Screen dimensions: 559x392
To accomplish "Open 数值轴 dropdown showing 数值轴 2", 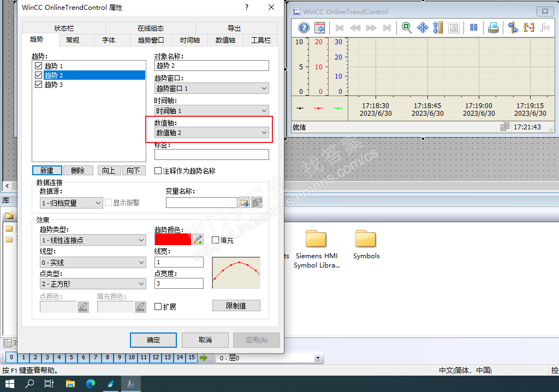I will [x=212, y=132].
